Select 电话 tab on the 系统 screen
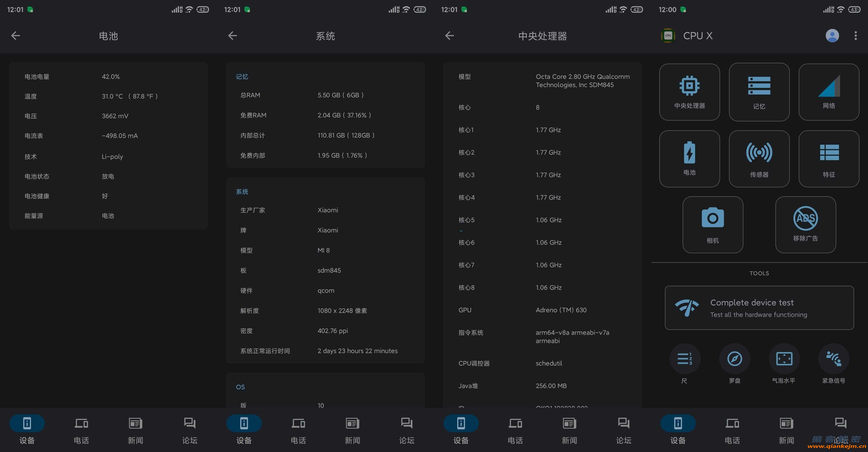Screen dimensions: 868x452 [x=298, y=430]
